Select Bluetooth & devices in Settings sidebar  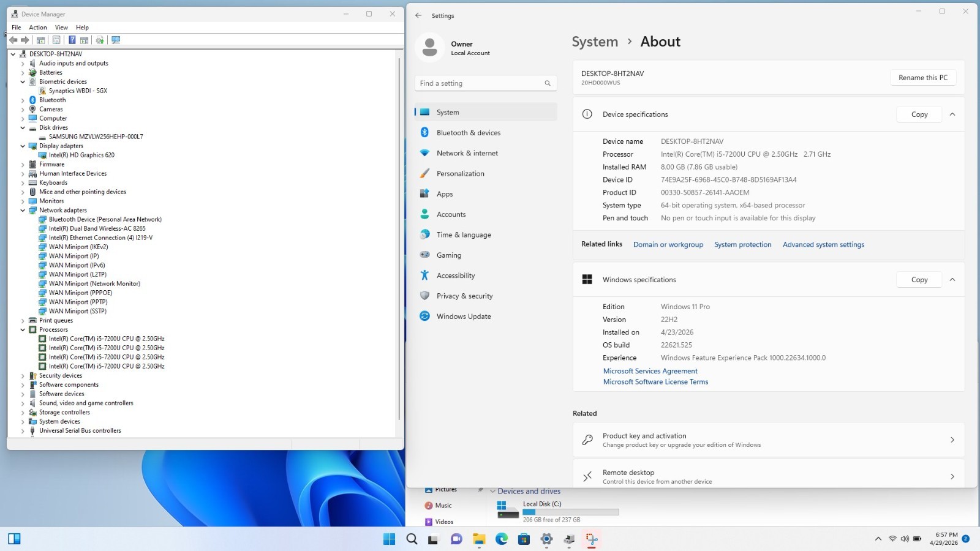[x=486, y=133]
